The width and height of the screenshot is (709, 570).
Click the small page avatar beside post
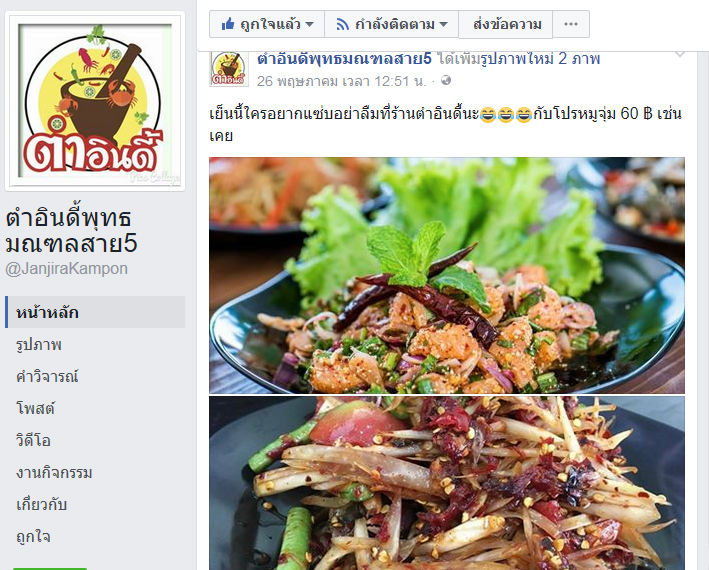tap(229, 68)
